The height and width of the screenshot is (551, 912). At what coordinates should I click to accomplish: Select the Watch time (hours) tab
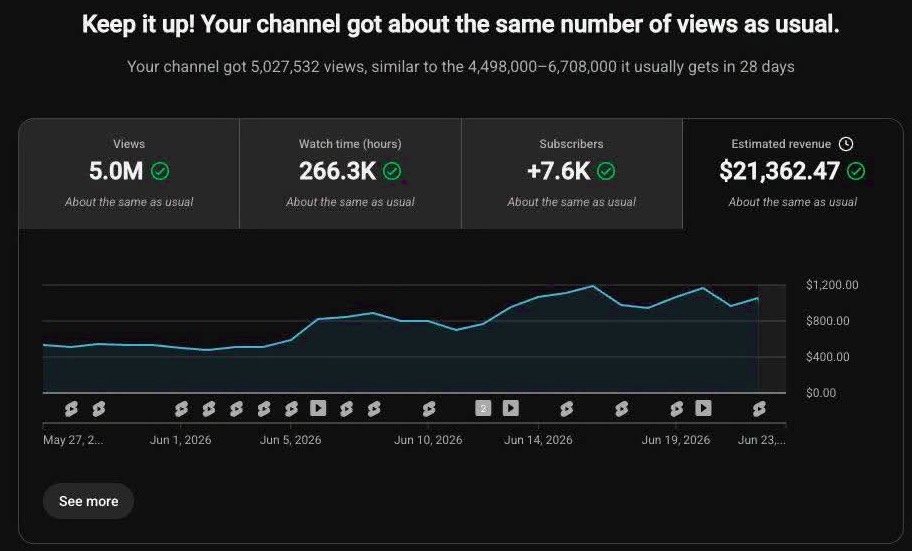coord(350,173)
